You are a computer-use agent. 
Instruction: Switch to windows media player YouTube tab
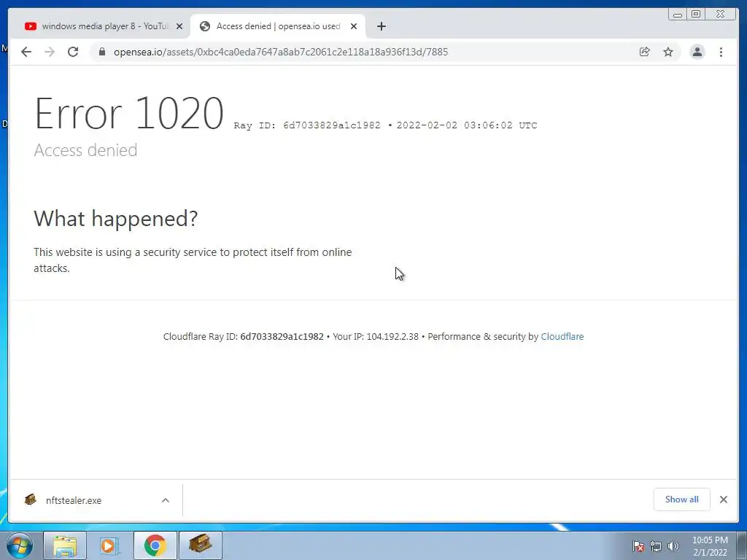click(101, 26)
